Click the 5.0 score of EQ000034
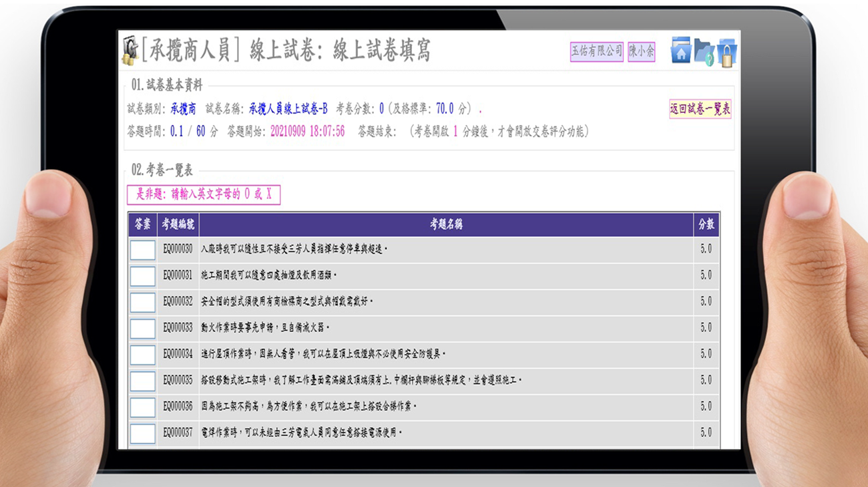This screenshot has height=487, width=868. [x=706, y=354]
